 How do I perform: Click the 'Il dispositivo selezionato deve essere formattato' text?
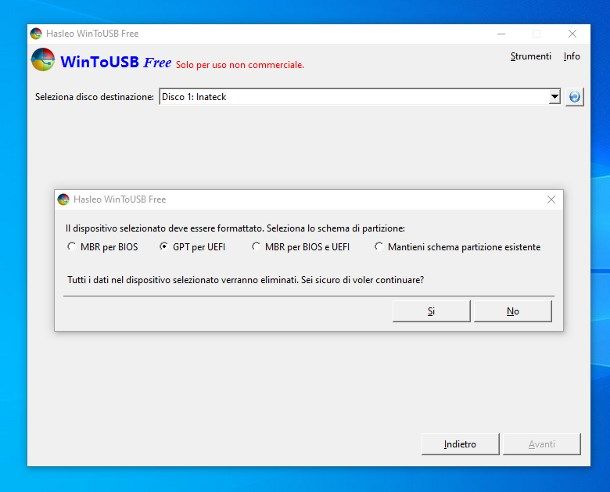click(235, 228)
